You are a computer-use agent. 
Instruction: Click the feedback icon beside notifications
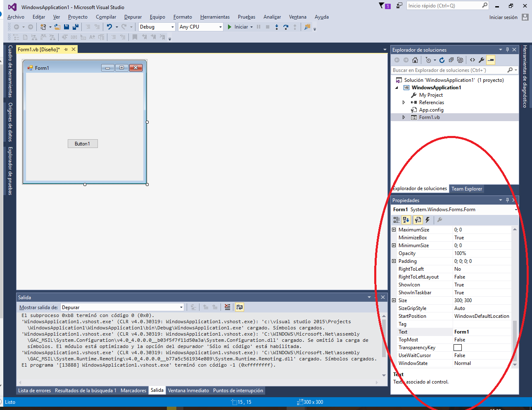pos(399,5)
